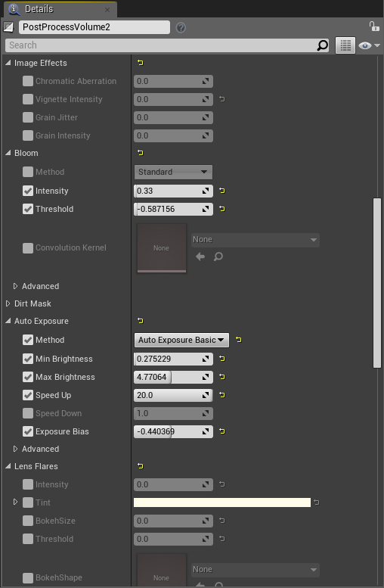Close the Details tab

coord(107,10)
